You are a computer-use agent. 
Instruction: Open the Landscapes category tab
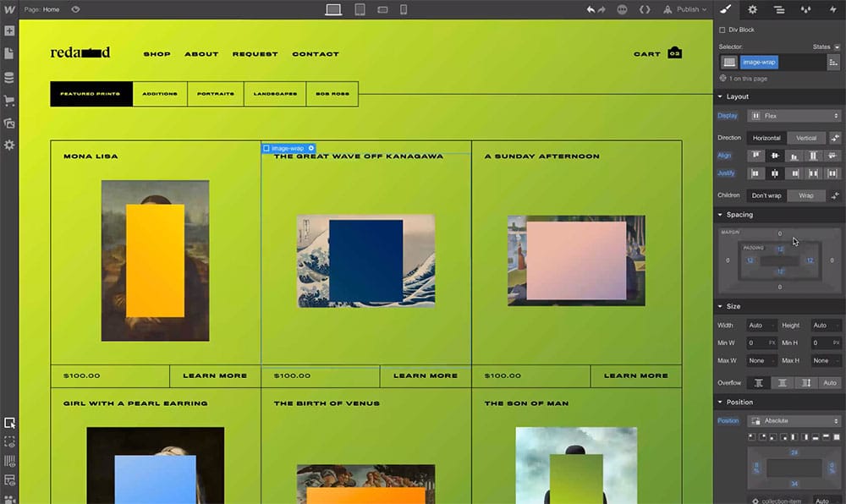tap(275, 94)
